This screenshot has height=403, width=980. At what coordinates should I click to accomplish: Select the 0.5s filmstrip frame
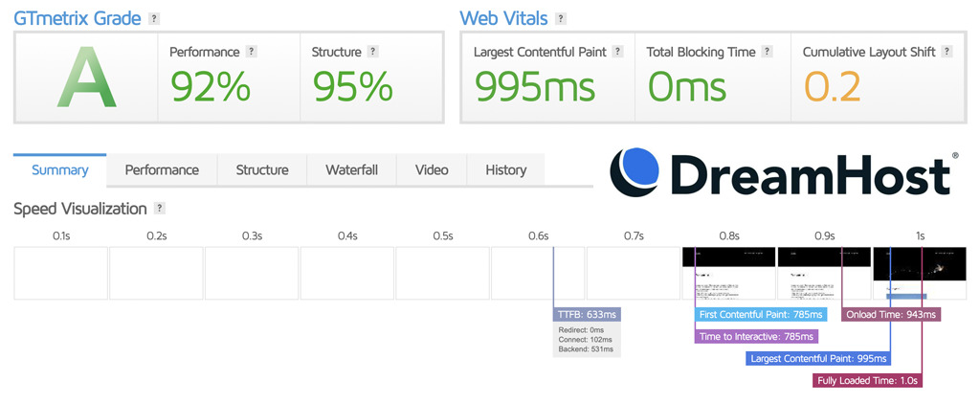coord(442,273)
